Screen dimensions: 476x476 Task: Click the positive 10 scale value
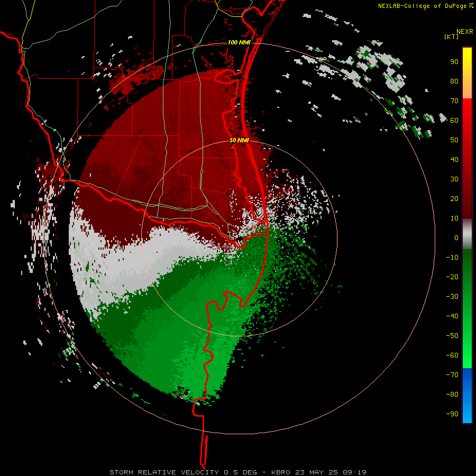(x=454, y=218)
